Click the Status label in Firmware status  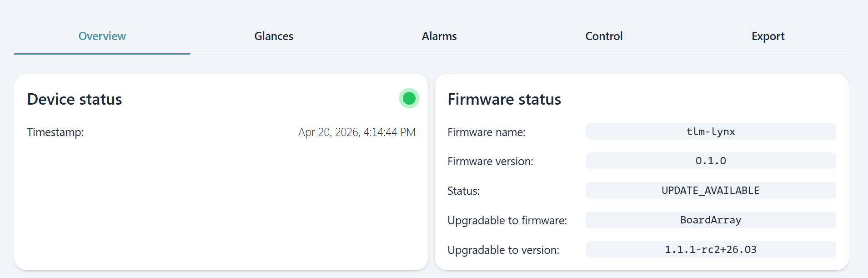pos(463,191)
